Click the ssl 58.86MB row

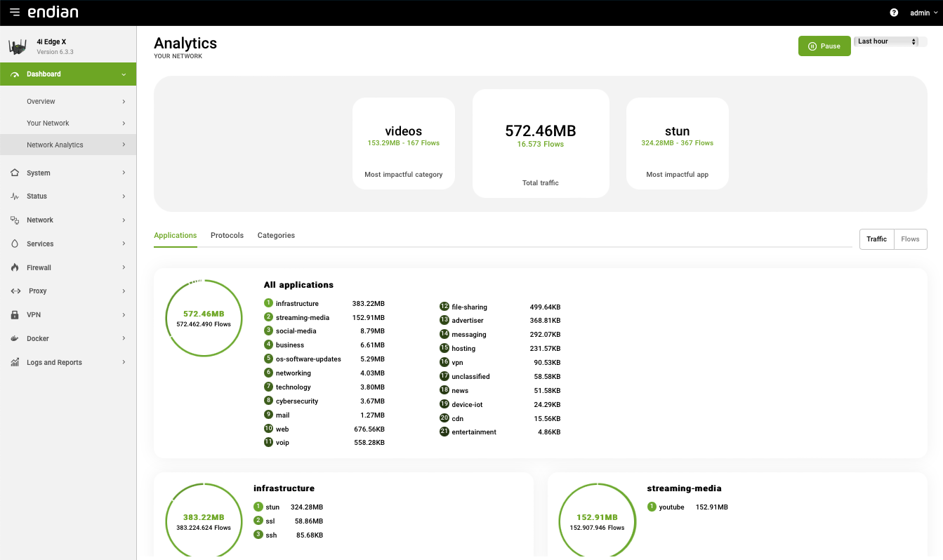tap(289, 521)
